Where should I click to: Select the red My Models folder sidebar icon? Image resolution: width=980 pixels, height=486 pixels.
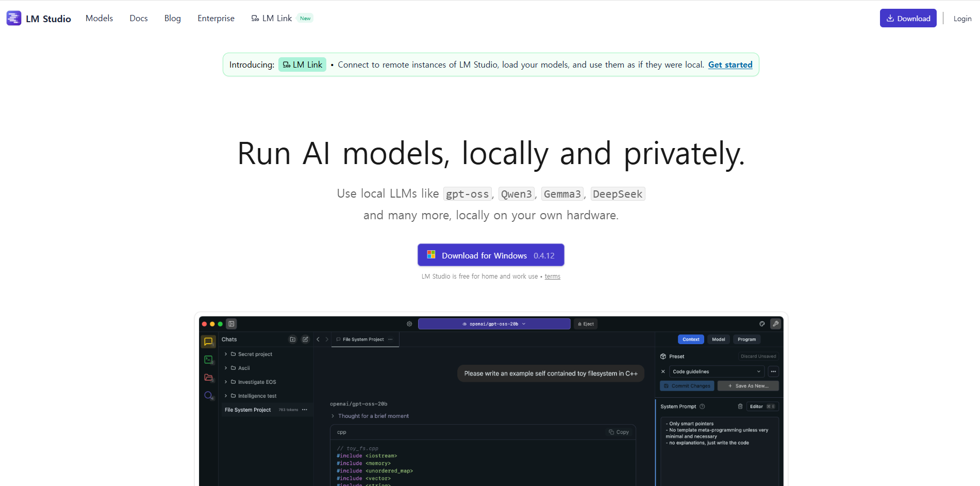(208, 378)
